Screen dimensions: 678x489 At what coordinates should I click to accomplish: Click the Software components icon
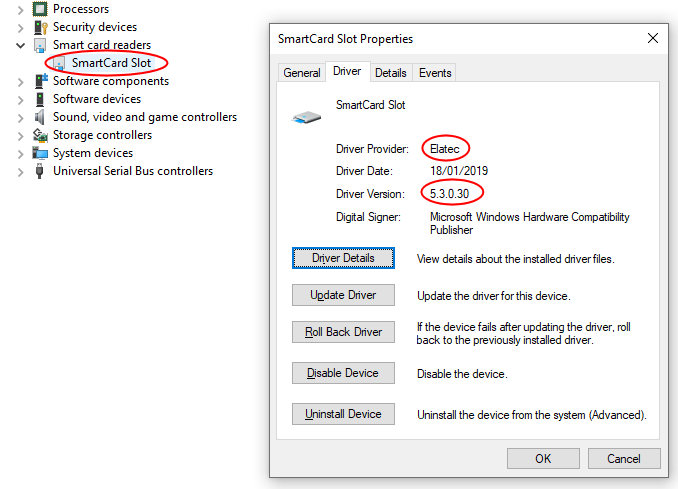tap(40, 81)
